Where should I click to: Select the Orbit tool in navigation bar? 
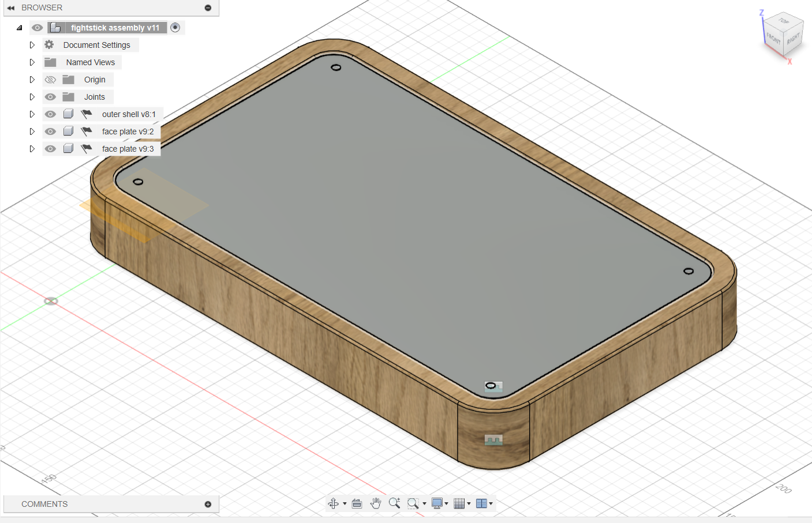(334, 503)
